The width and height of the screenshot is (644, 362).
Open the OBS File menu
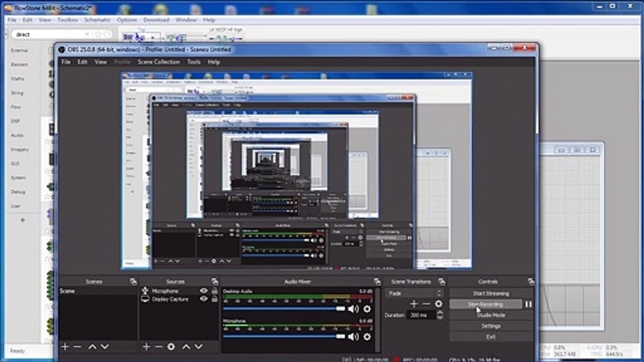point(66,62)
